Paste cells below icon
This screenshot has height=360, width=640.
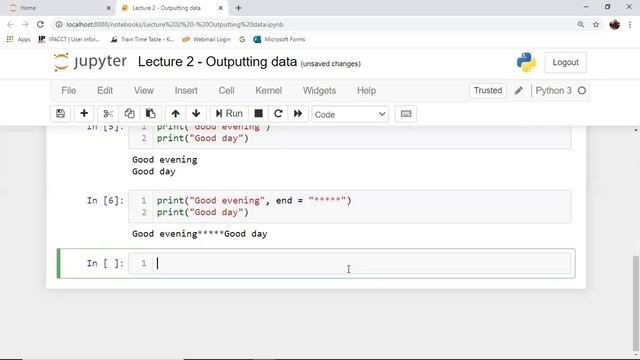point(151,114)
